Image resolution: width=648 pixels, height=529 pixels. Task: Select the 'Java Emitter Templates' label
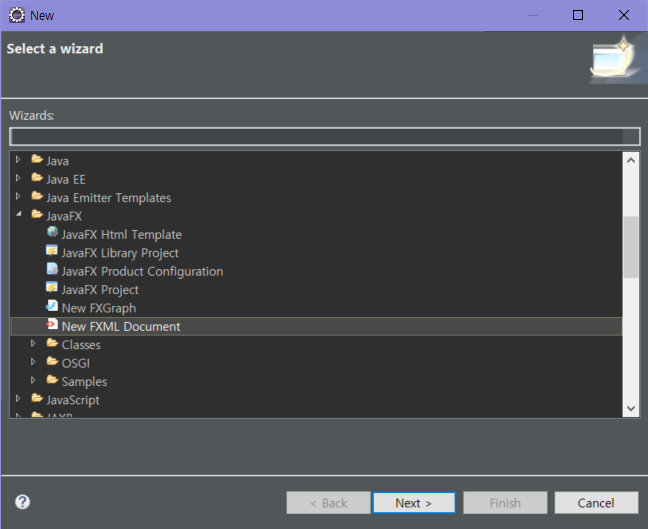109,198
